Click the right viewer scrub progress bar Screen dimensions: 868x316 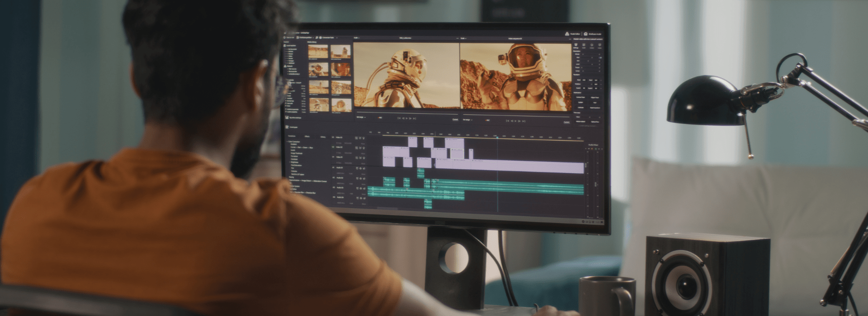click(516, 116)
